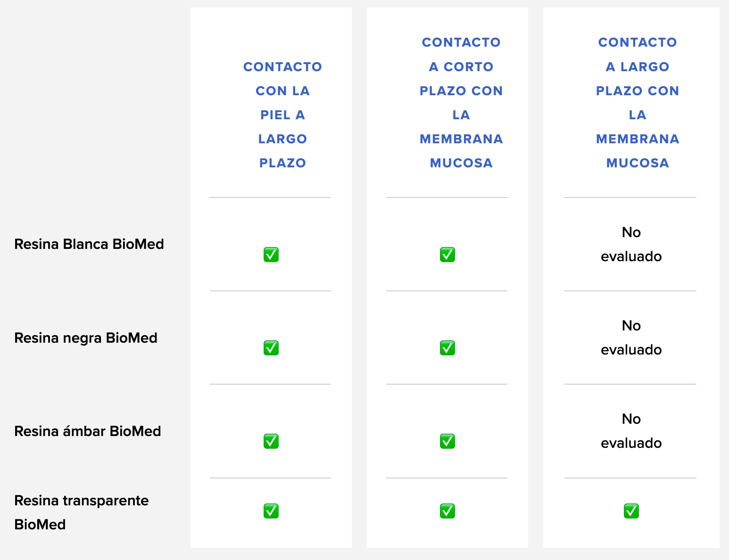Click the long-term mucosa checkmark for Resina transparente BioMed
729x560 pixels.
coord(631,511)
